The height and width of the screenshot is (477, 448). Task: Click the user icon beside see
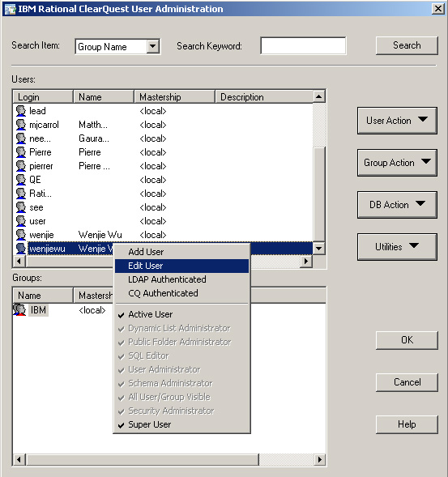(x=21, y=207)
